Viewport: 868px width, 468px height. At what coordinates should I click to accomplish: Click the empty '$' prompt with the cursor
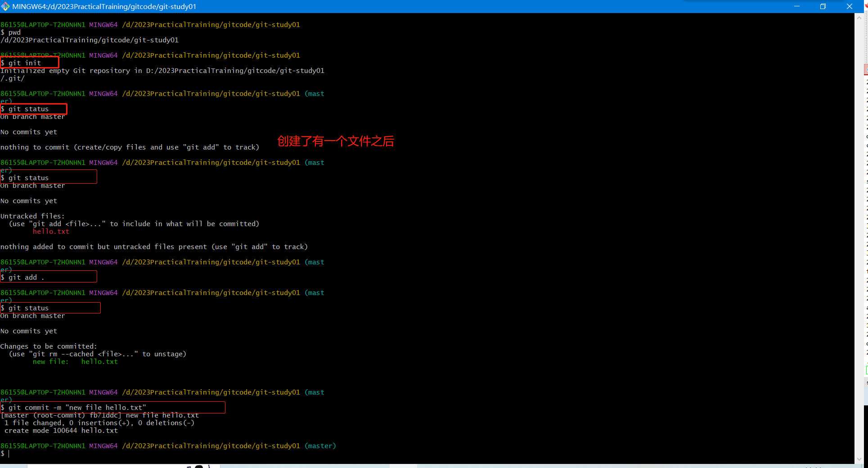tap(5, 454)
